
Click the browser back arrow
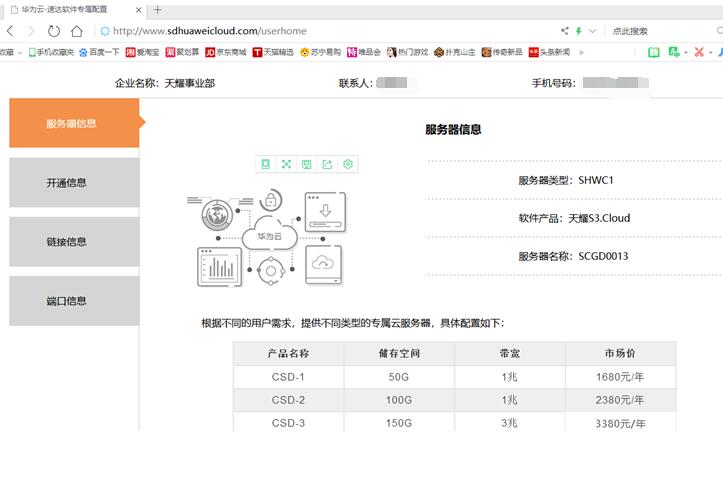pos(11,31)
